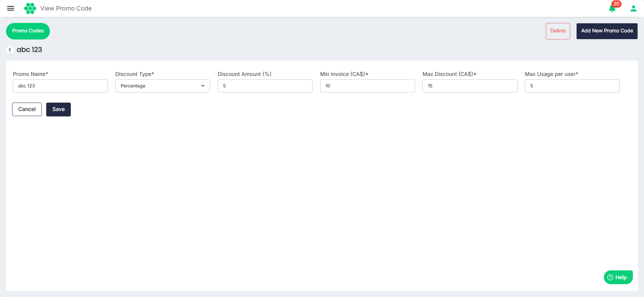Open the user profile icon

pyautogui.click(x=633, y=8)
